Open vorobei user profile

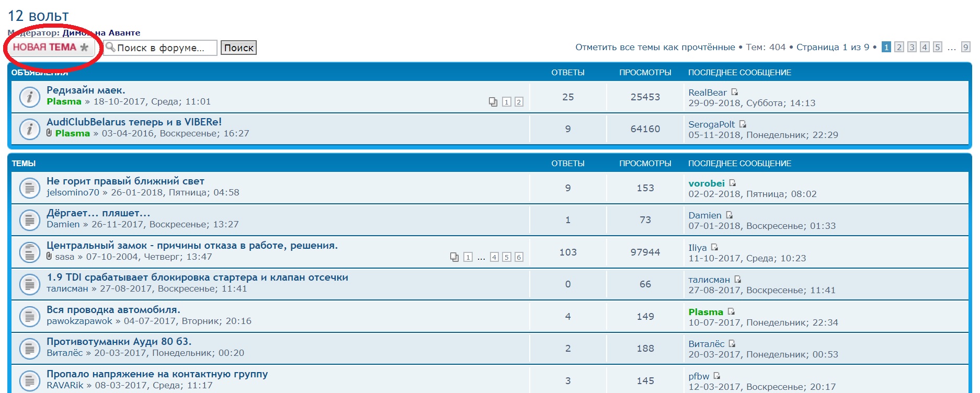point(706,183)
